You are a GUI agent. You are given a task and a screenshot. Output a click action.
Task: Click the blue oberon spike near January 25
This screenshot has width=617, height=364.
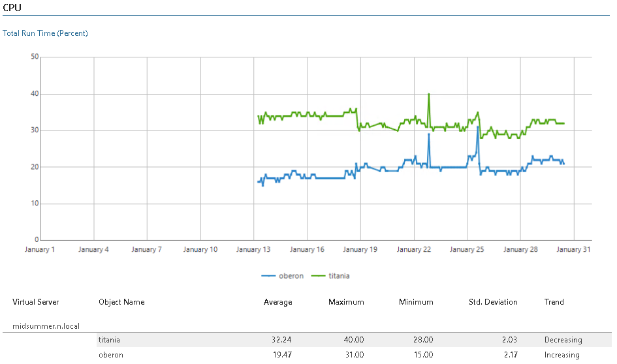coord(478,128)
